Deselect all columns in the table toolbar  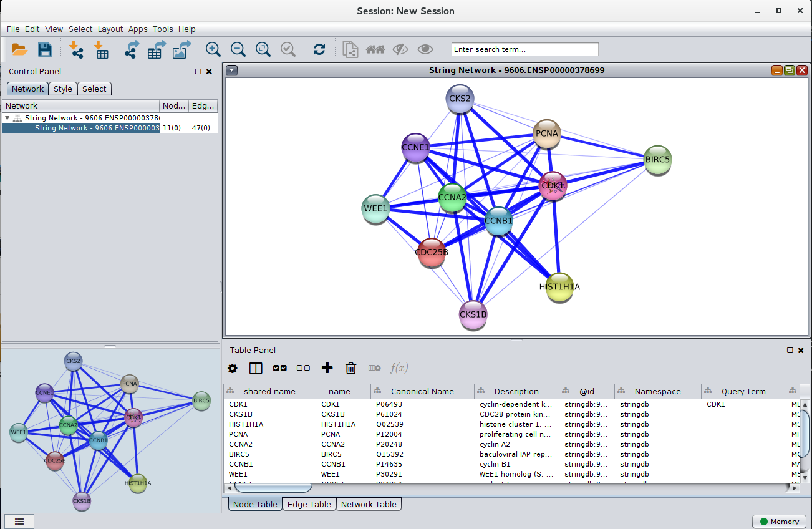pos(304,368)
